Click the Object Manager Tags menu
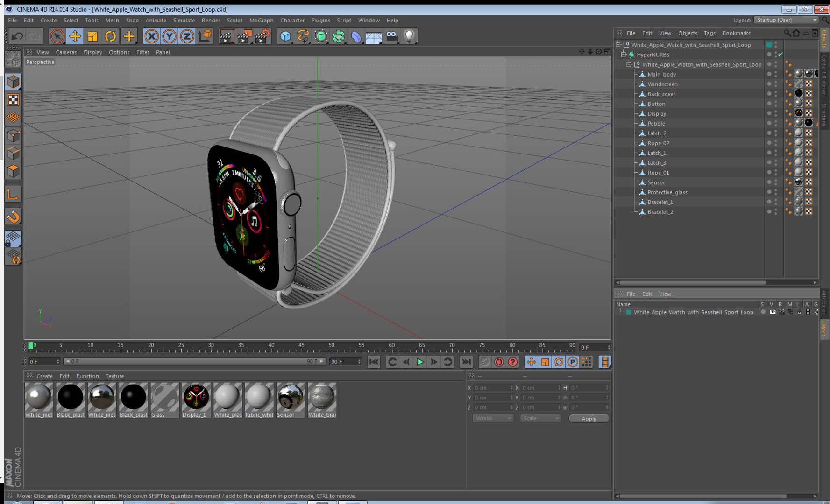This screenshot has height=504, width=830. pyautogui.click(x=709, y=33)
